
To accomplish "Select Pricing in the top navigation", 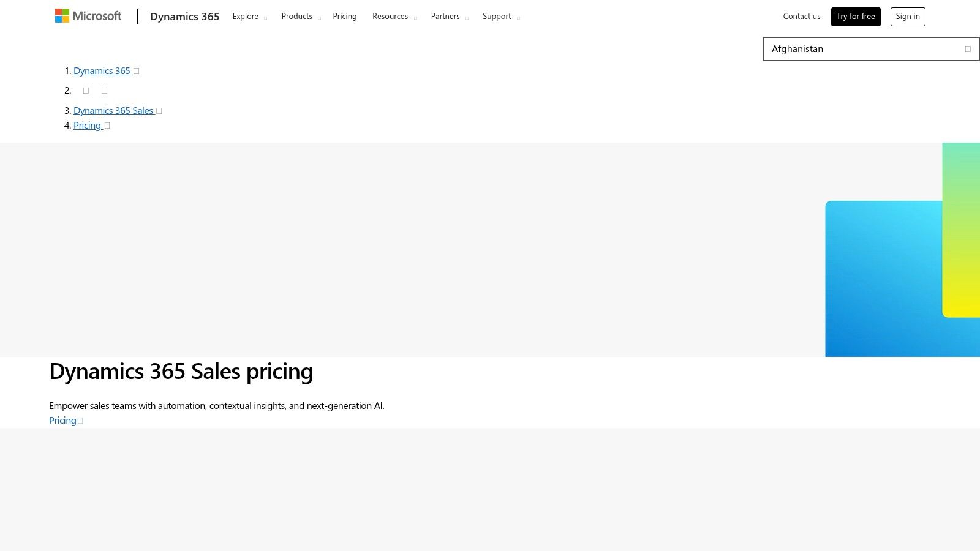I will tap(345, 16).
